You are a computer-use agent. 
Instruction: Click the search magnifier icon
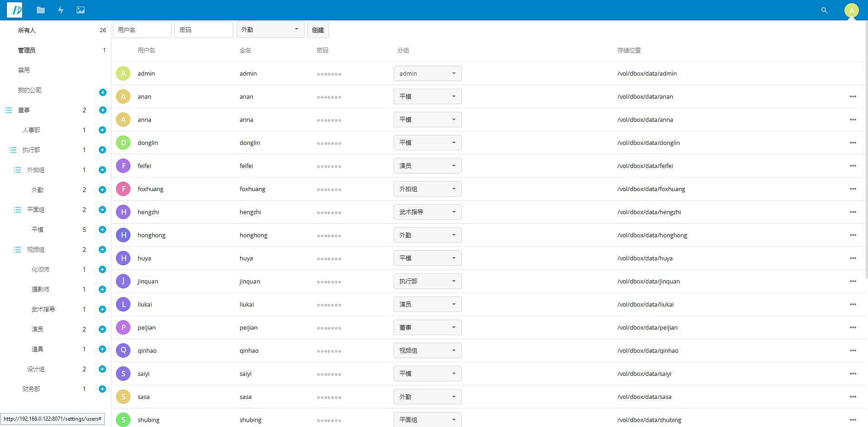(824, 10)
